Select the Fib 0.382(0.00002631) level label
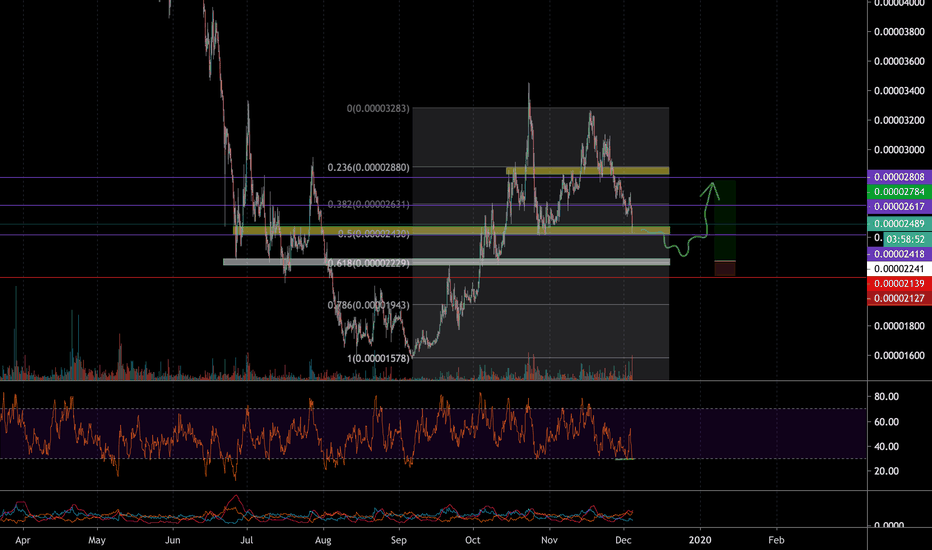The height and width of the screenshot is (550, 932). pyautogui.click(x=369, y=205)
